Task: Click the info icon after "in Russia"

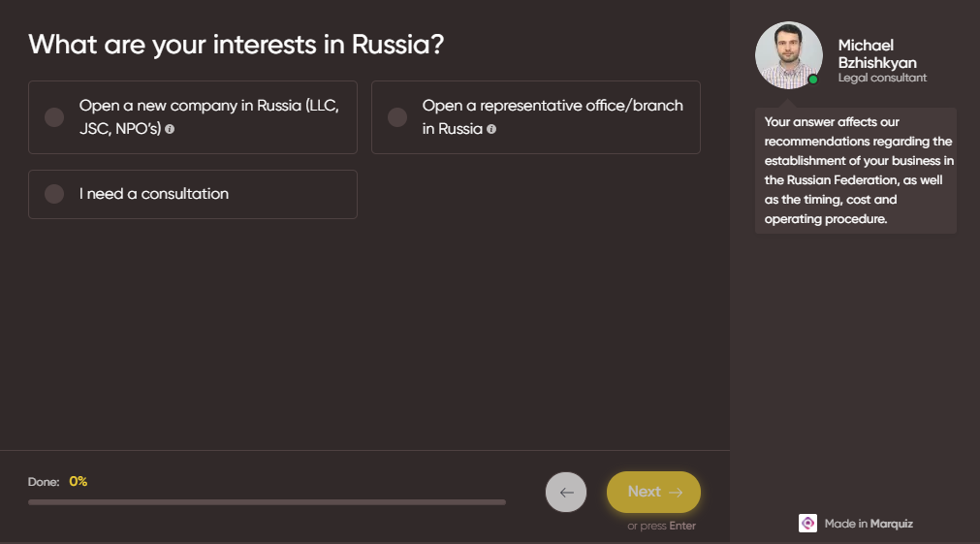Action: coord(491,129)
